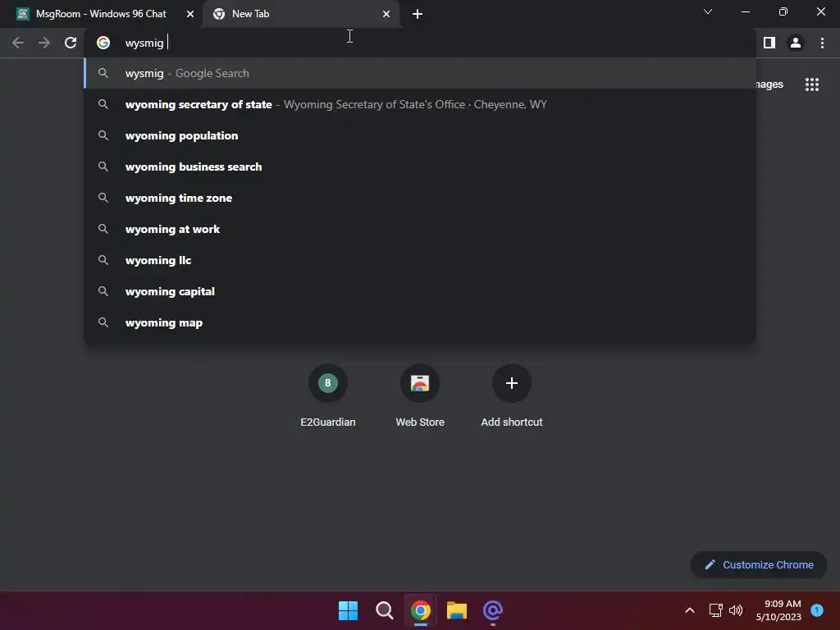
Task: Open the clock showing 9:09 AM 5/10/2023
Action: pyautogui.click(x=778, y=610)
